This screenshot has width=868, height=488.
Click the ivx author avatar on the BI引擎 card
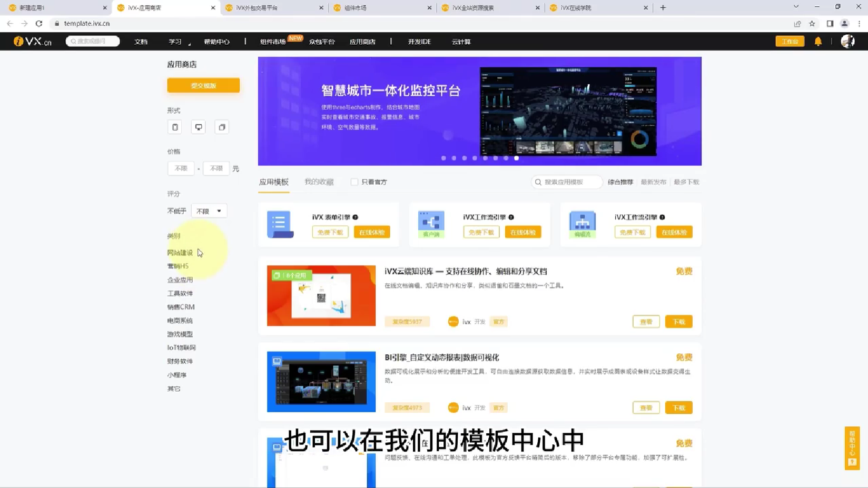453,407
